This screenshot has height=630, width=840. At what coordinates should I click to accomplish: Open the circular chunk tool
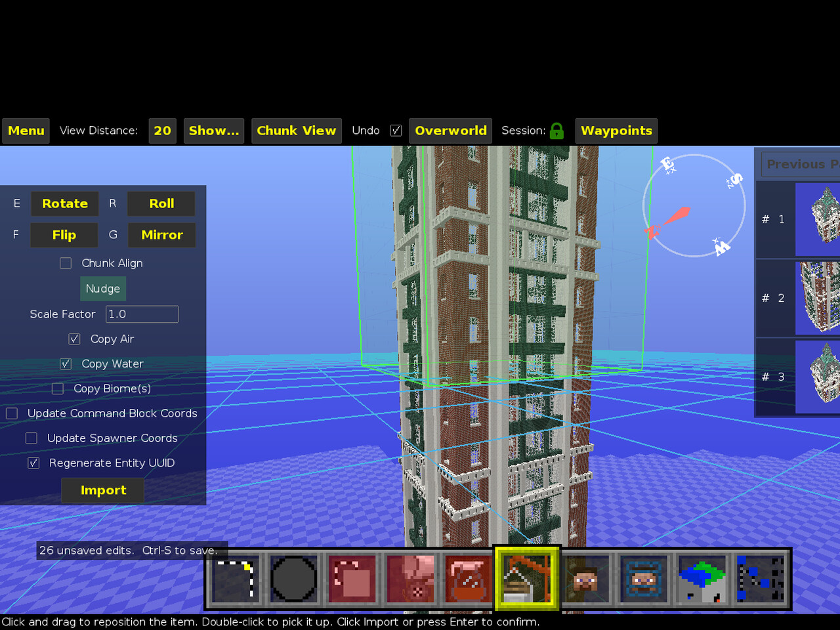click(x=293, y=579)
